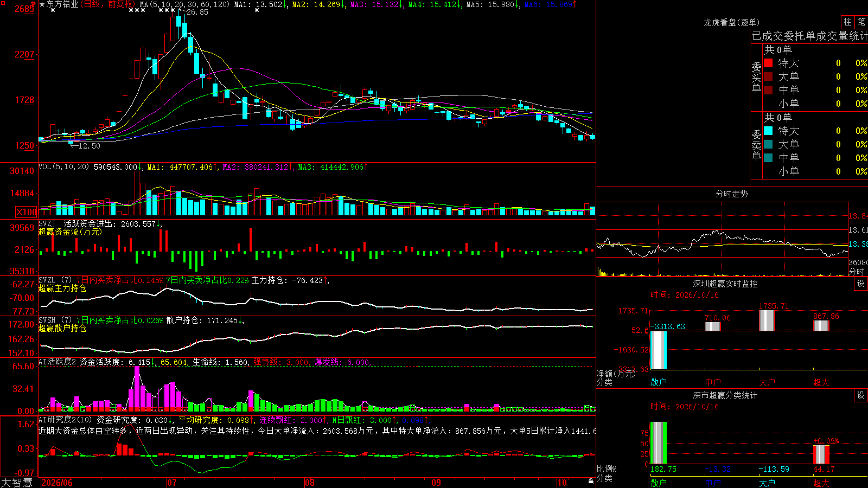Click the 中户 bar valued 710.06
The image size is (868, 488).
[x=713, y=326]
